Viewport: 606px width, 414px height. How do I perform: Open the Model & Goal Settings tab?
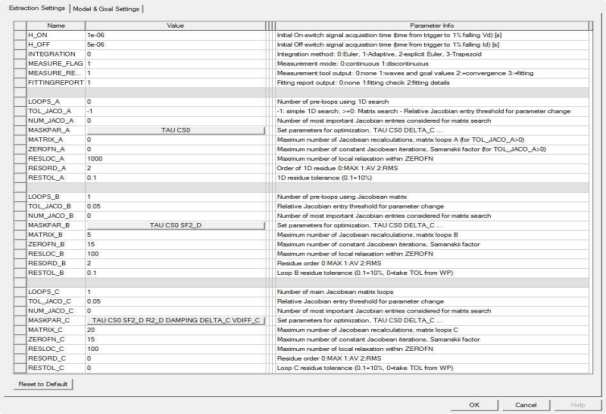point(106,9)
